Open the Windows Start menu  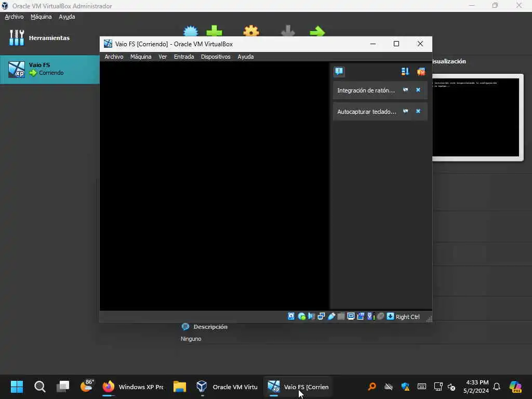(x=17, y=387)
